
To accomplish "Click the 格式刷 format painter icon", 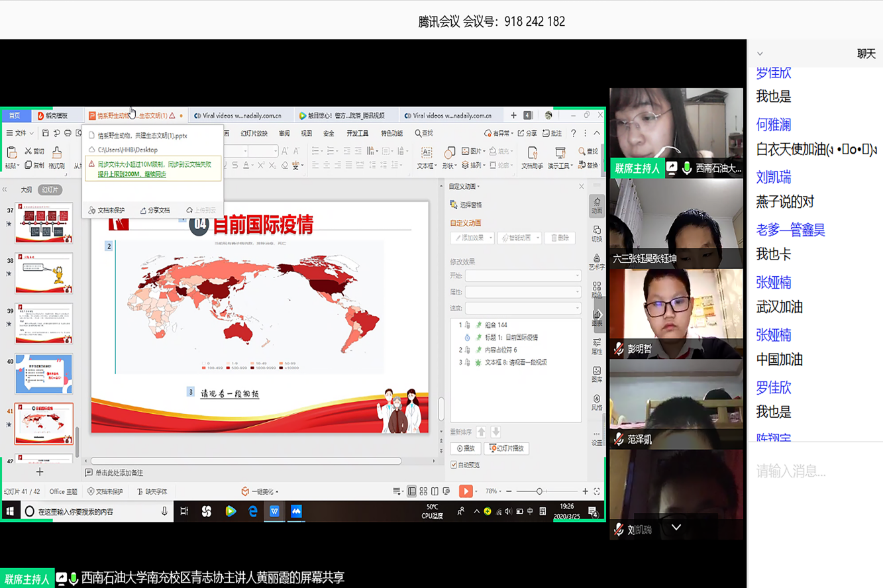I will coord(56,158).
